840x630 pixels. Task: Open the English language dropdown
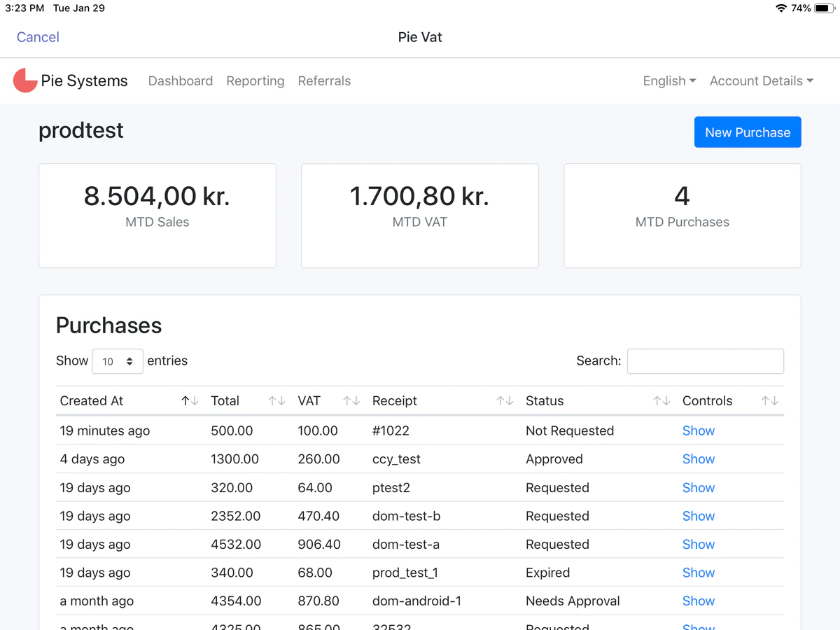669,81
